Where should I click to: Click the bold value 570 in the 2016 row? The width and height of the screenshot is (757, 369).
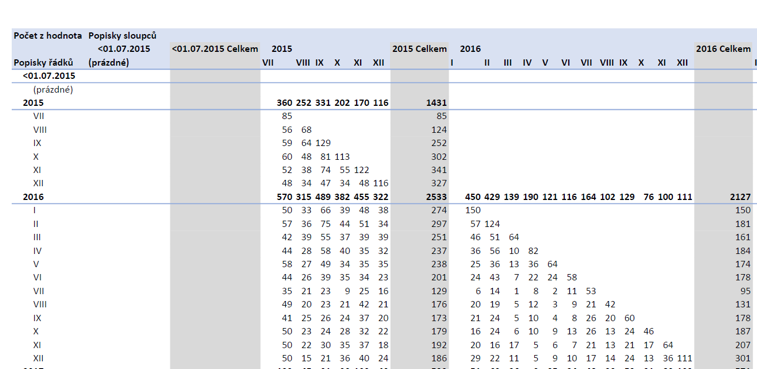point(284,197)
